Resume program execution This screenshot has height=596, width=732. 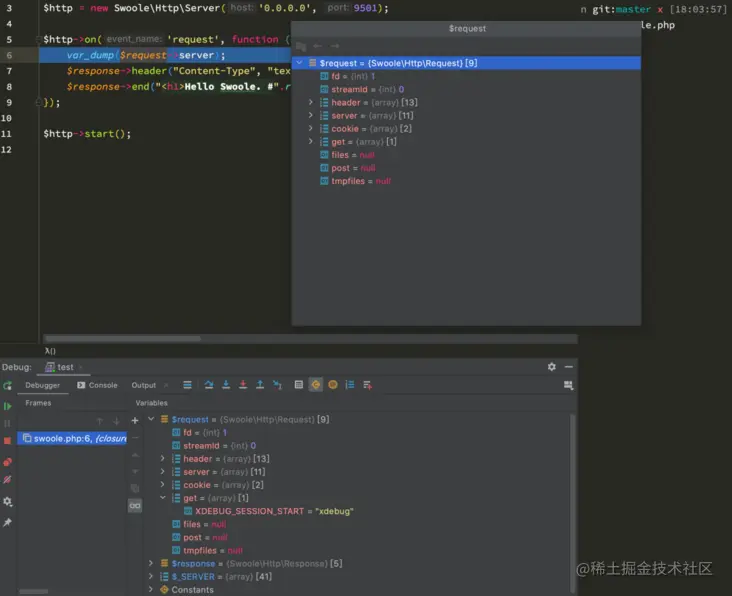point(7,406)
